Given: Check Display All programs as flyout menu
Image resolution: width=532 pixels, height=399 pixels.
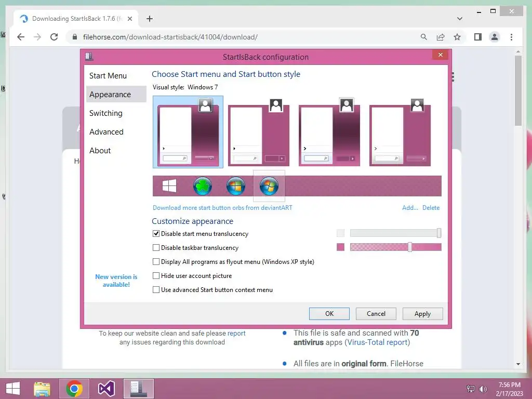Looking at the screenshot, I should (156, 262).
